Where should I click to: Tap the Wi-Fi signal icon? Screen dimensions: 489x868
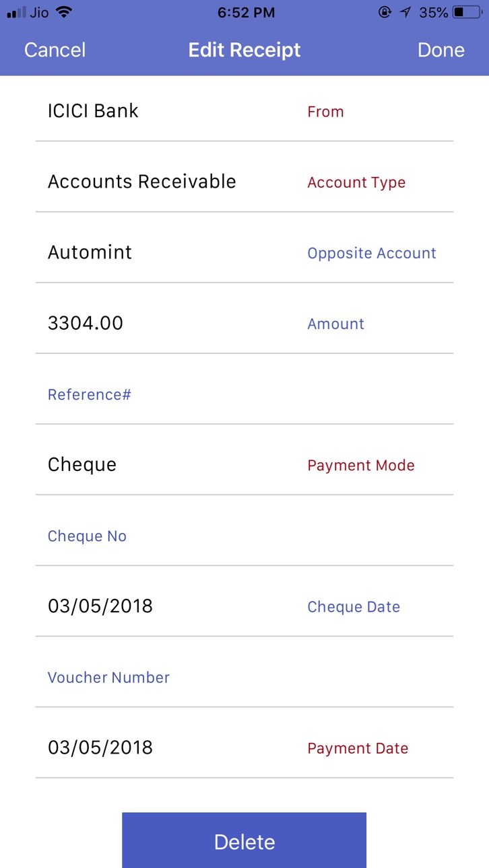point(64,12)
